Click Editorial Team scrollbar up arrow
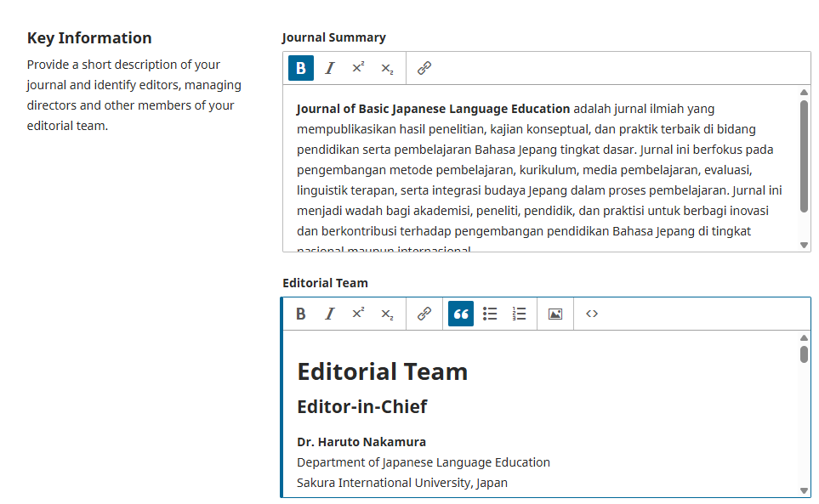This screenshot has width=819, height=504. (804, 338)
